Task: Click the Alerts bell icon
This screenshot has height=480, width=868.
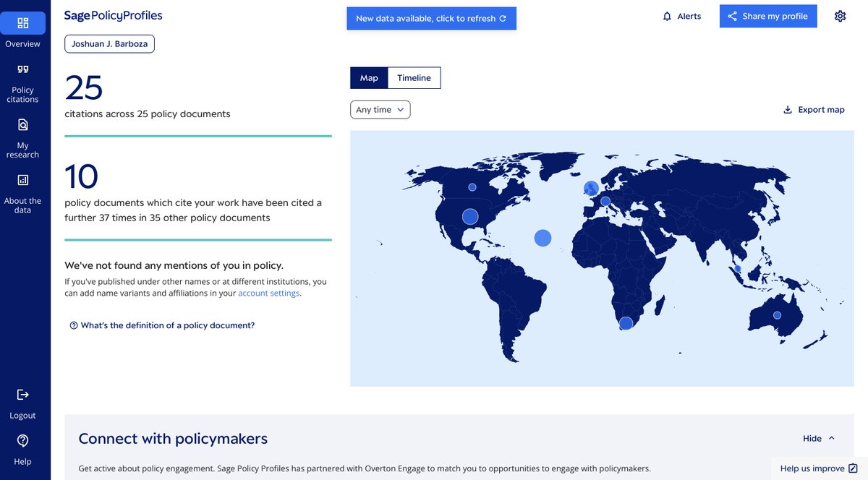Action: pyautogui.click(x=667, y=16)
